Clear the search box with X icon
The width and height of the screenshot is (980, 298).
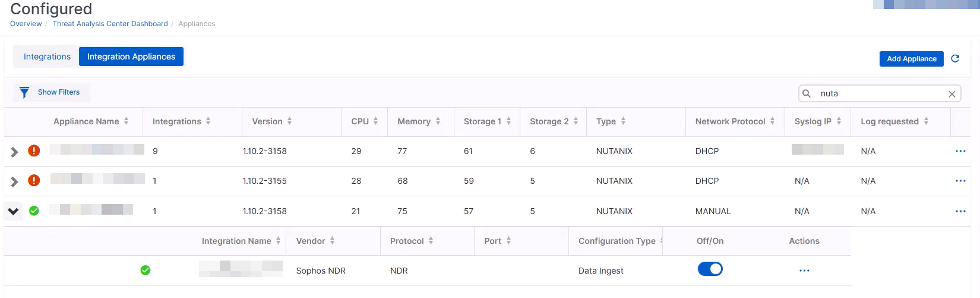tap(951, 94)
